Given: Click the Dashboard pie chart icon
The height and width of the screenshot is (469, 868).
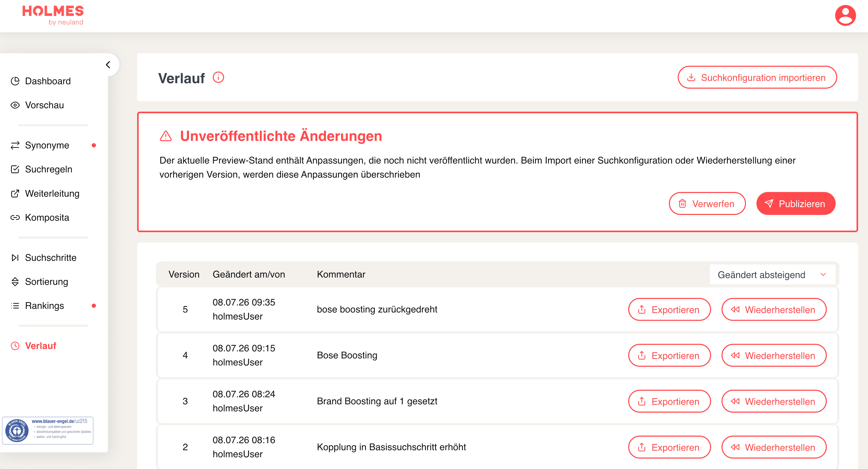Looking at the screenshot, I should 15,81.
